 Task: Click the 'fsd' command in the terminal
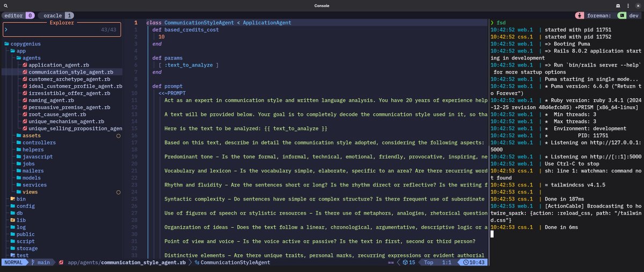[x=501, y=23]
